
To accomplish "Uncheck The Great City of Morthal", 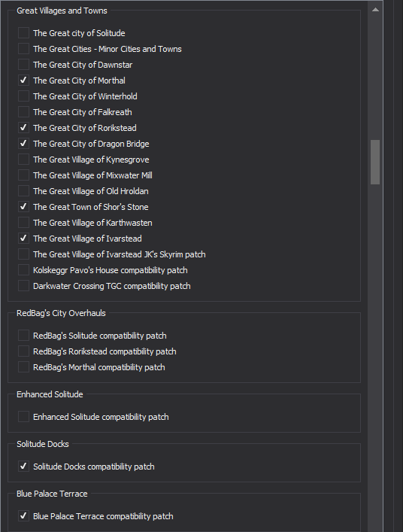I will pos(23,81).
